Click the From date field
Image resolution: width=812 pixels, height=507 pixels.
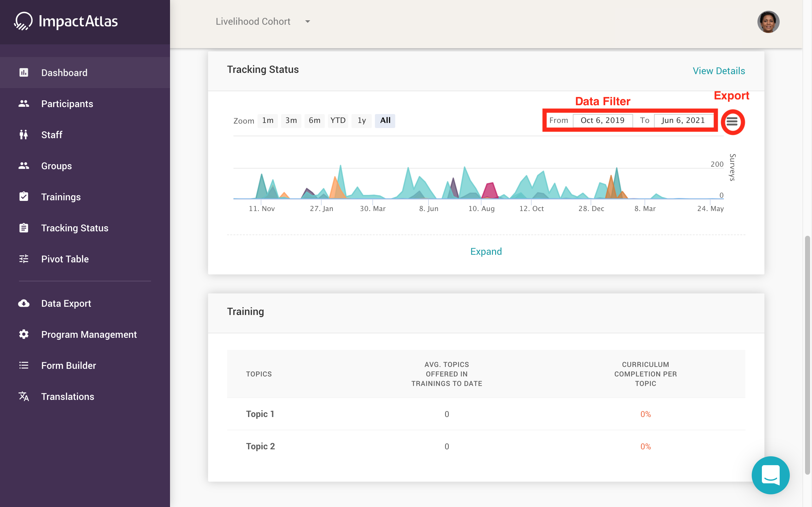point(602,120)
